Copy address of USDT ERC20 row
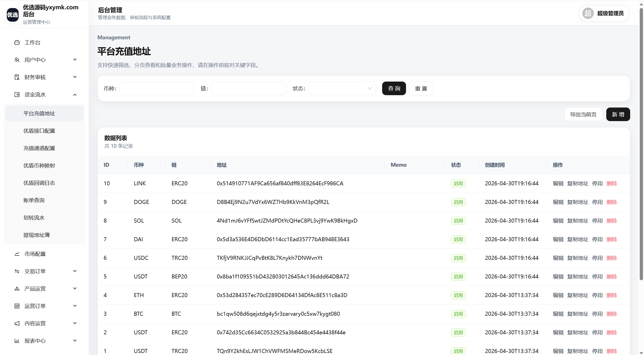 (x=578, y=333)
